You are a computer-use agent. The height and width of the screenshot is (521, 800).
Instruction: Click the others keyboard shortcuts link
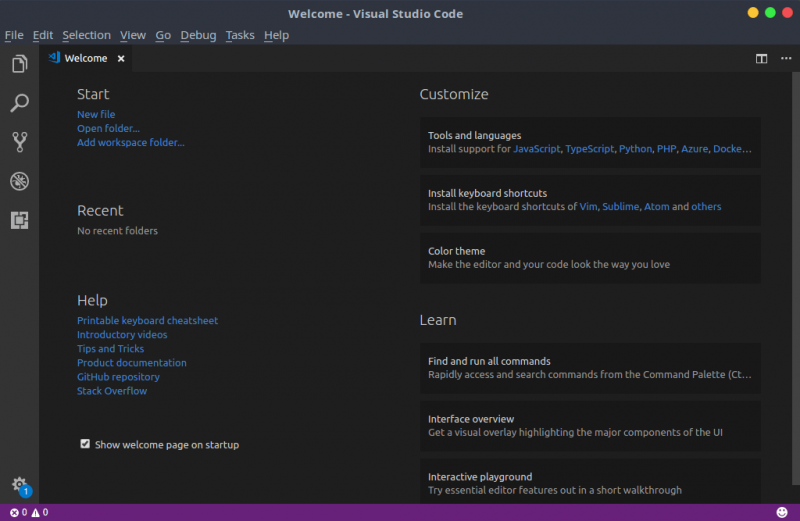[x=706, y=207]
